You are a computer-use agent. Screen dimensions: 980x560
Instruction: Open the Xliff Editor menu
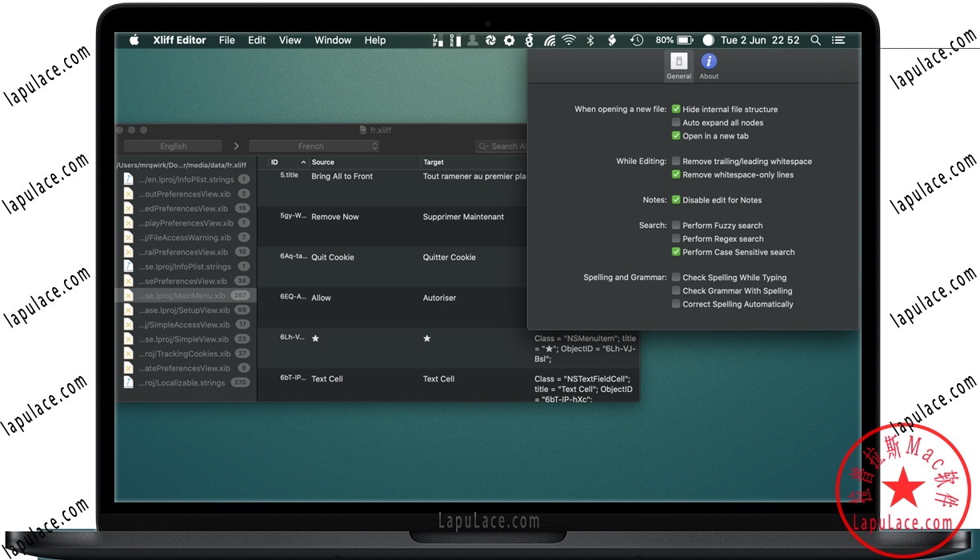click(x=179, y=40)
